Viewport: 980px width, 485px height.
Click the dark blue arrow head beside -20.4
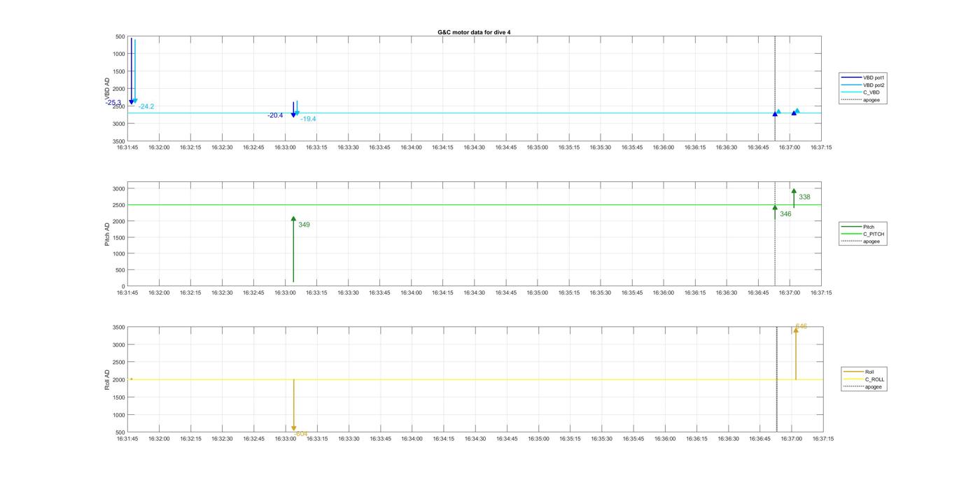293,115
